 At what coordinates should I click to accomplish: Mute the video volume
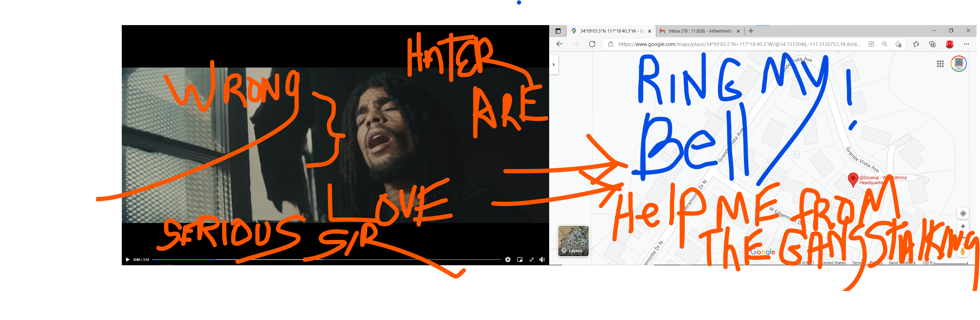pyautogui.click(x=542, y=260)
